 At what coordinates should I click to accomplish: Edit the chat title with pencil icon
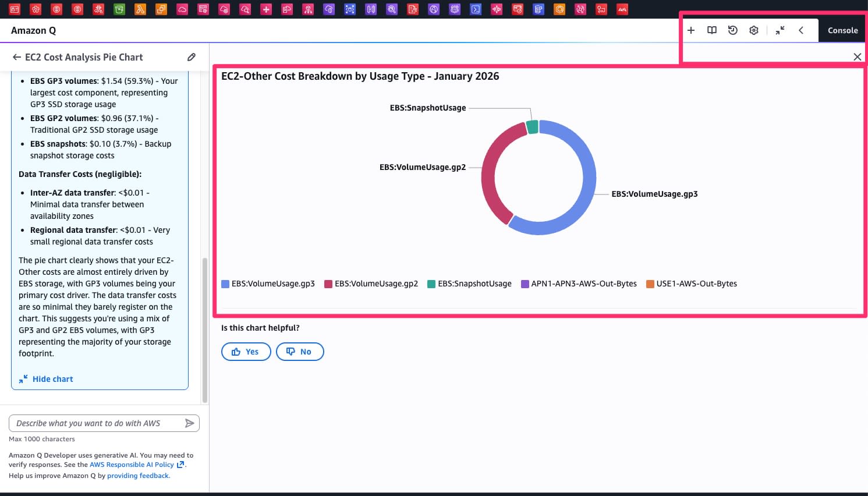click(192, 57)
